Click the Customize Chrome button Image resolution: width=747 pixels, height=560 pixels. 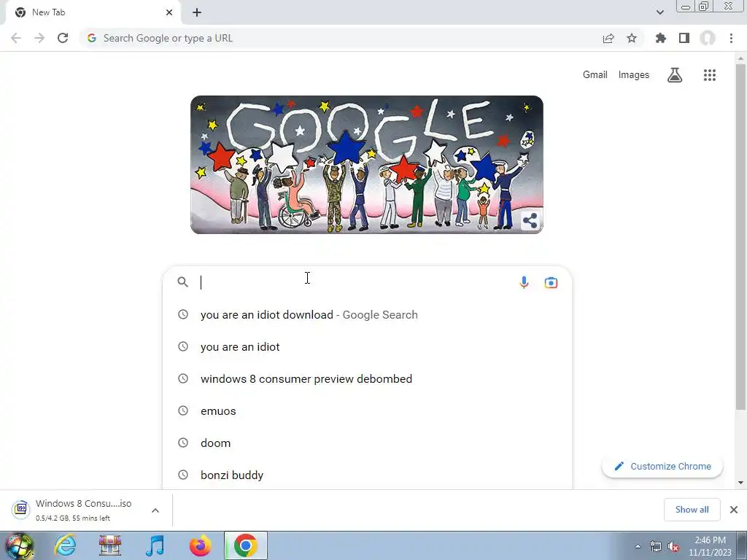(x=662, y=466)
